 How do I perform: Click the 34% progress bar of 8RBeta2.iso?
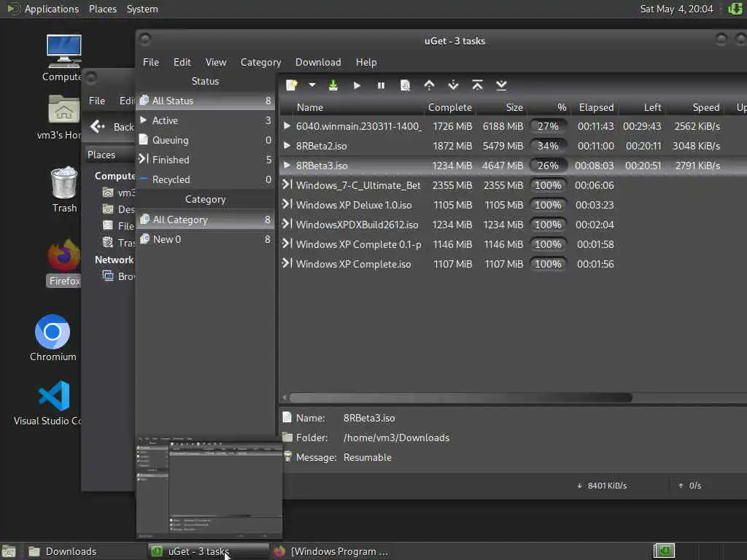pyautogui.click(x=549, y=146)
